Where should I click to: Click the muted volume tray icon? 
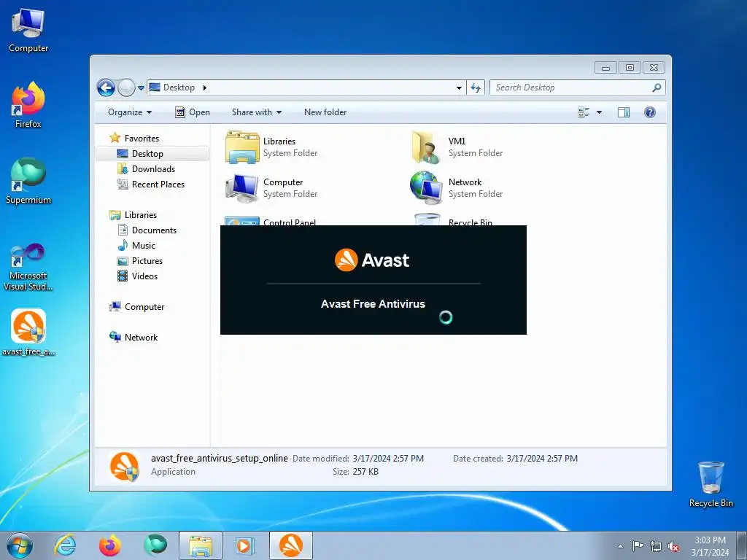click(x=673, y=546)
